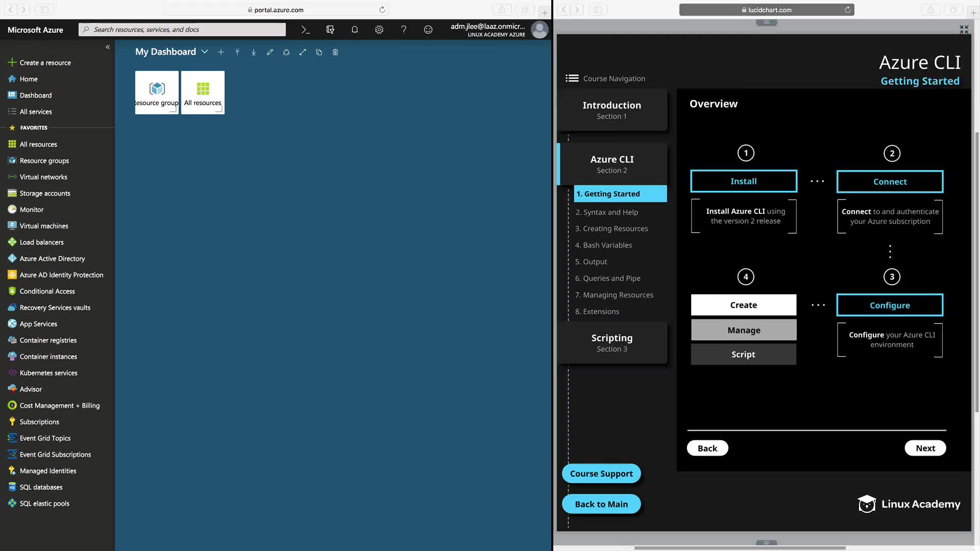
Task: Click the full screen dashboard arrows icon
Action: (303, 52)
